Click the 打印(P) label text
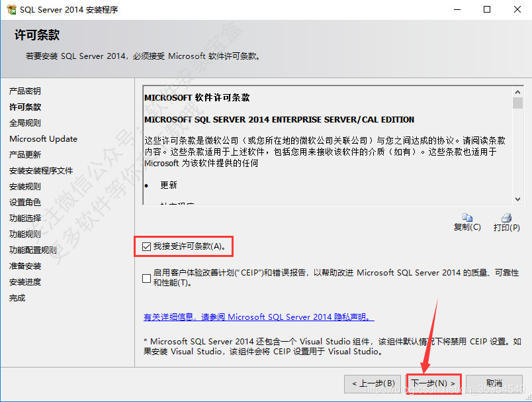 click(506, 227)
